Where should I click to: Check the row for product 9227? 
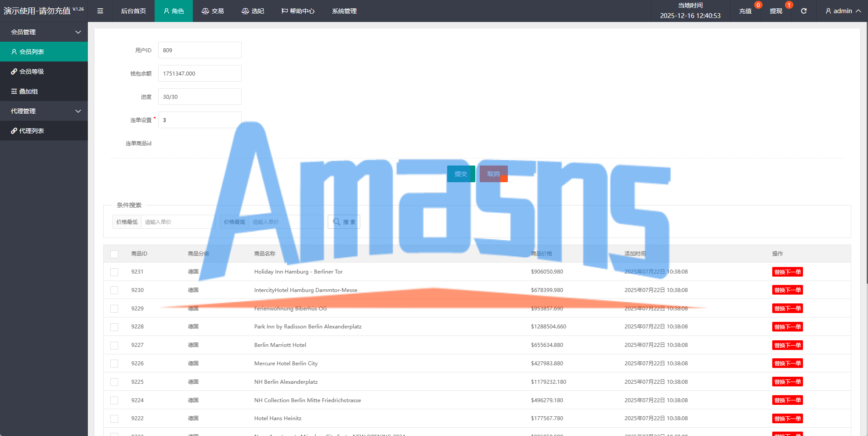(114, 345)
